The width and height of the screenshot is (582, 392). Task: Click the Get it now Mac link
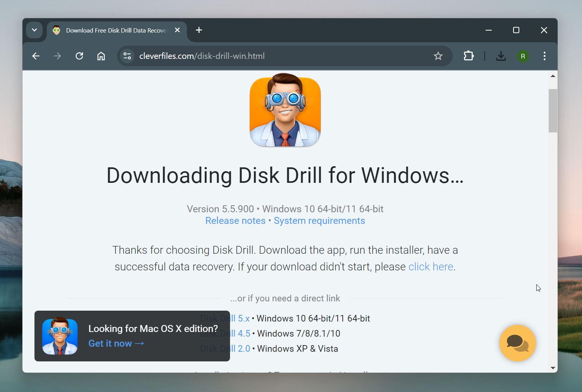coord(116,344)
